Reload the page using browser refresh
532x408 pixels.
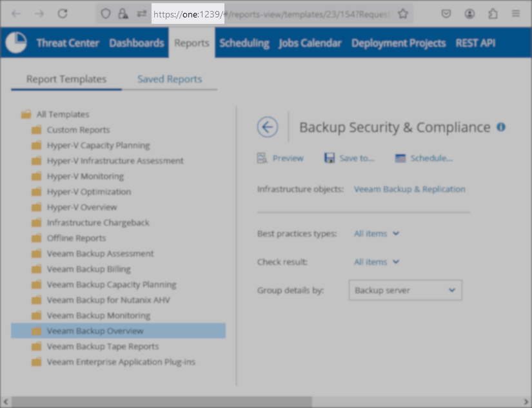(x=63, y=14)
